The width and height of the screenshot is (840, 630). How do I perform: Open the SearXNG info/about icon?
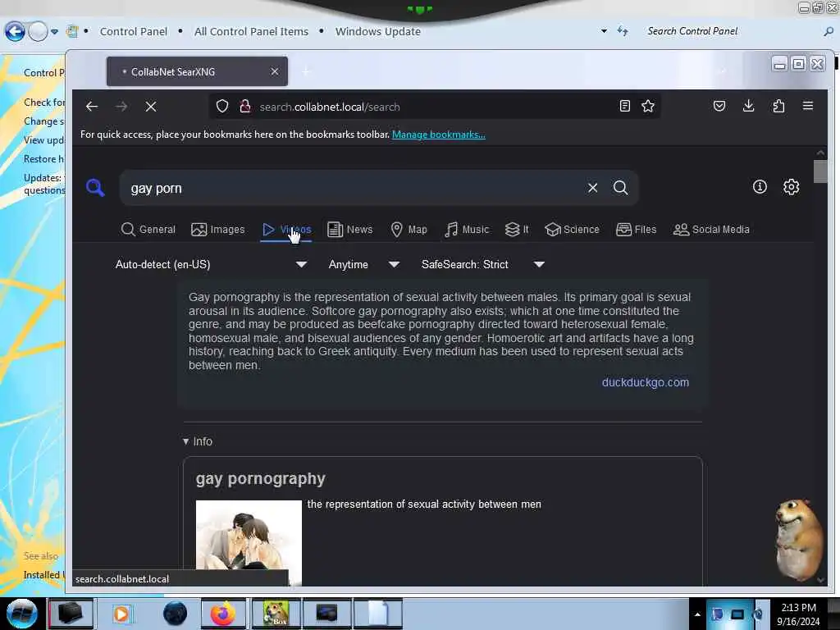coord(760,187)
